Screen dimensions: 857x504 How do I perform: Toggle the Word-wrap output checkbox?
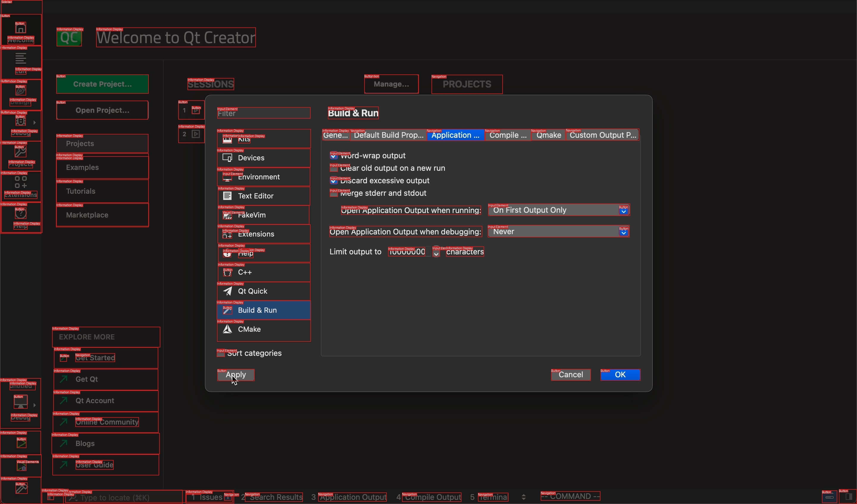[x=334, y=156]
